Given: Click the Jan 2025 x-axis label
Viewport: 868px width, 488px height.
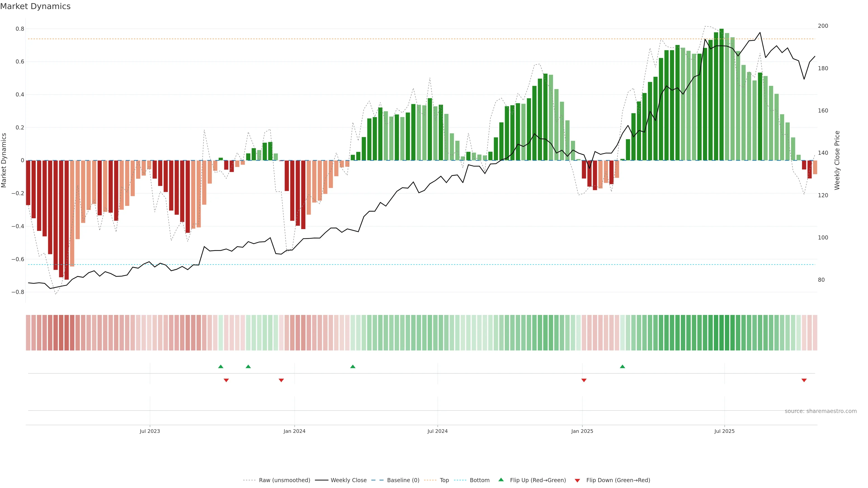Looking at the screenshot, I should (582, 431).
